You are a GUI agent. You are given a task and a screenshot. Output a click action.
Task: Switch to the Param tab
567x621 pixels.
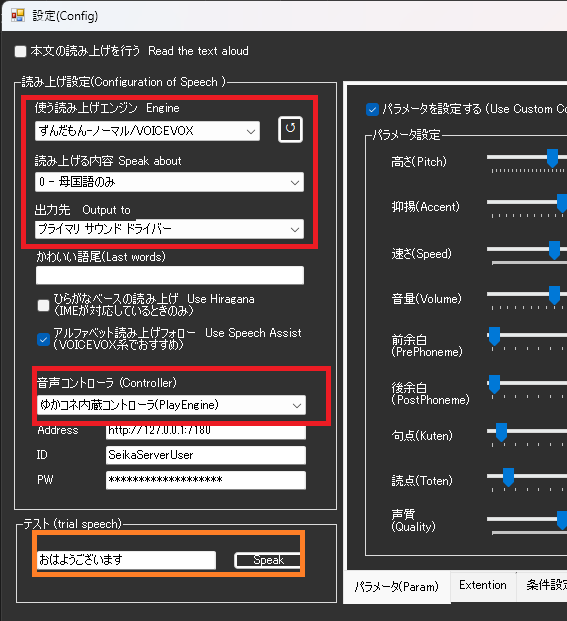point(397,587)
